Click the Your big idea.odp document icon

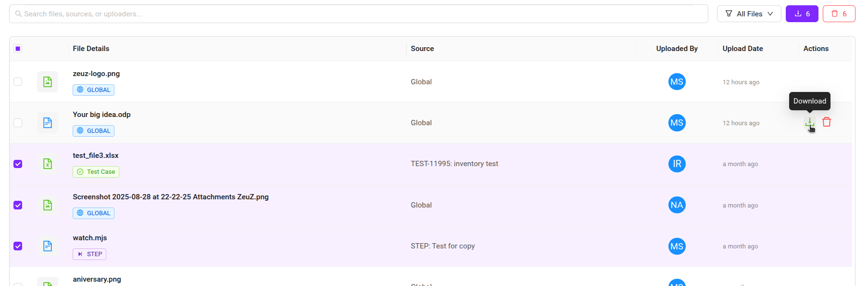click(48, 123)
